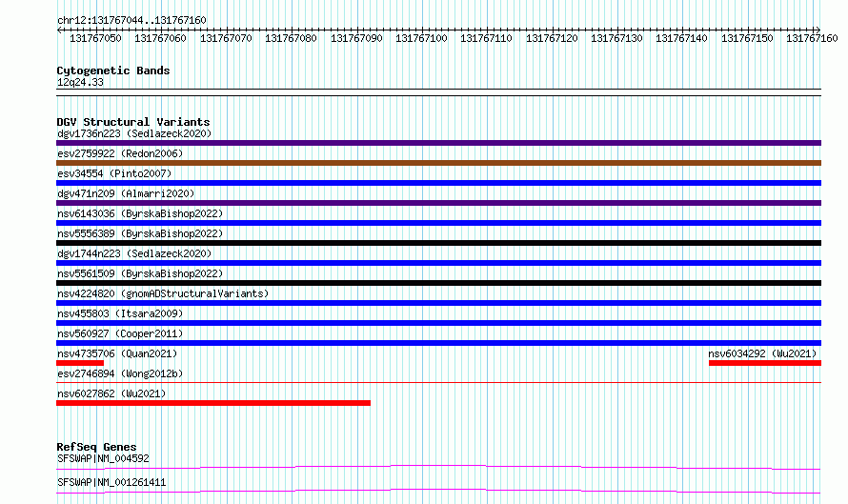Open the SFSWAP|NM_004592 gene label
The height and width of the screenshot is (504, 848).
click(x=103, y=458)
